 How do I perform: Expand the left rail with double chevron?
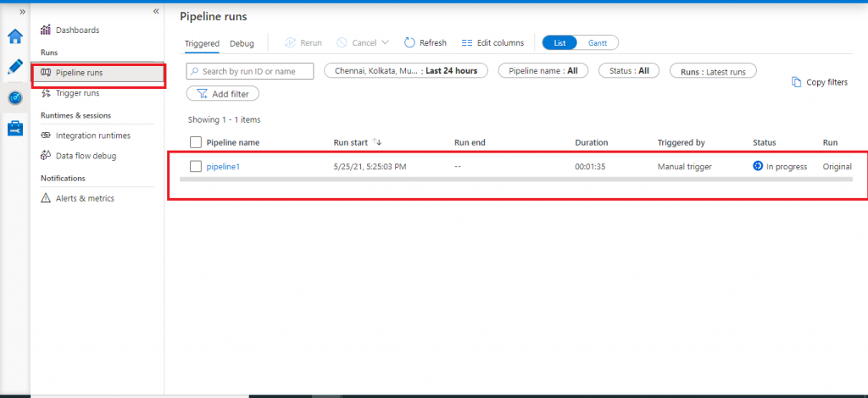click(x=22, y=12)
